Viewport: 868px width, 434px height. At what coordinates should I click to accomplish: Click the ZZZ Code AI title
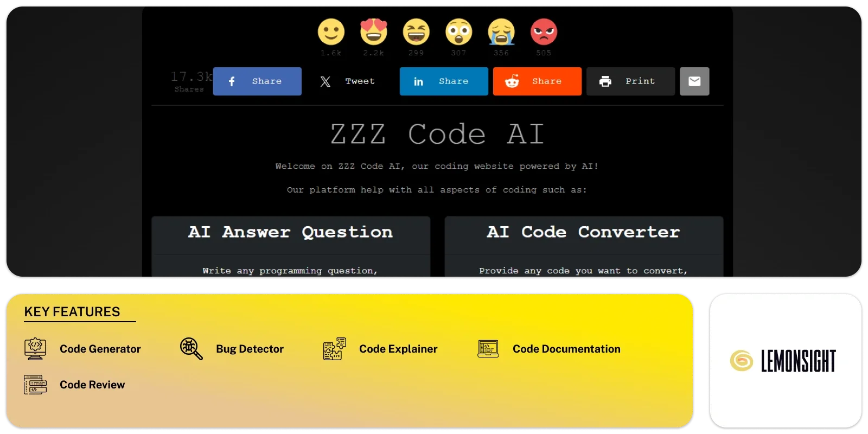click(437, 134)
